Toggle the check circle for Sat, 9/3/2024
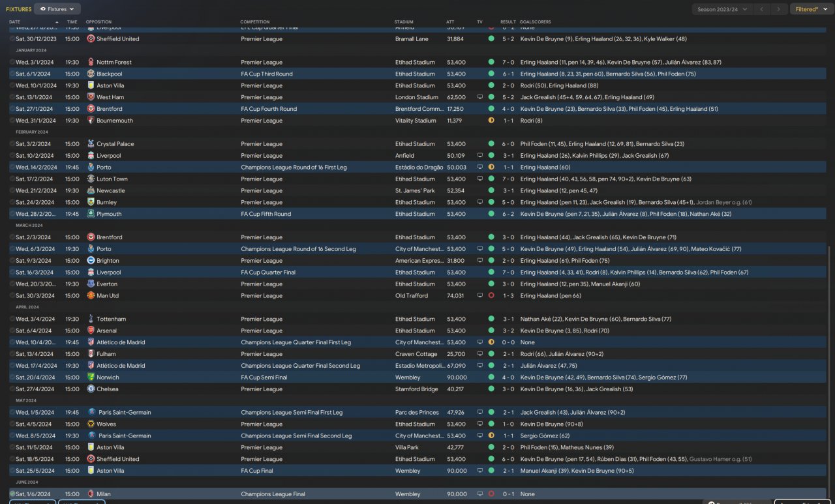This screenshot has height=504, width=835. click(x=12, y=261)
